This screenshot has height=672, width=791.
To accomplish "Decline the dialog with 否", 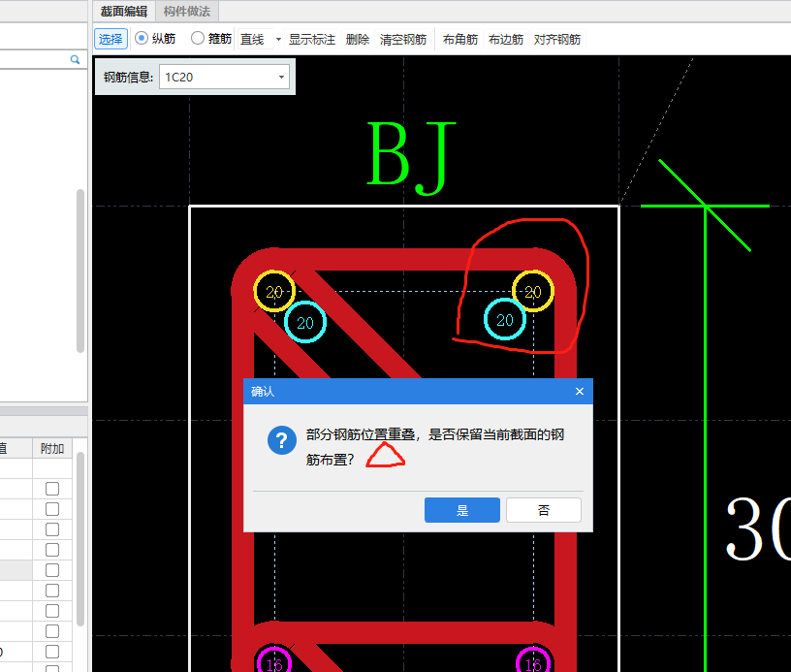I will pyautogui.click(x=544, y=510).
